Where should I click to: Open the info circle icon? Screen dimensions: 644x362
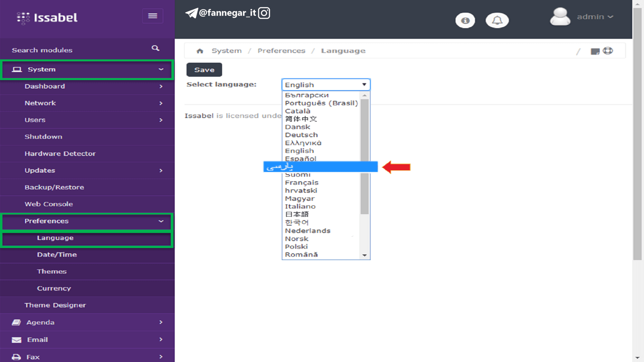(x=465, y=21)
